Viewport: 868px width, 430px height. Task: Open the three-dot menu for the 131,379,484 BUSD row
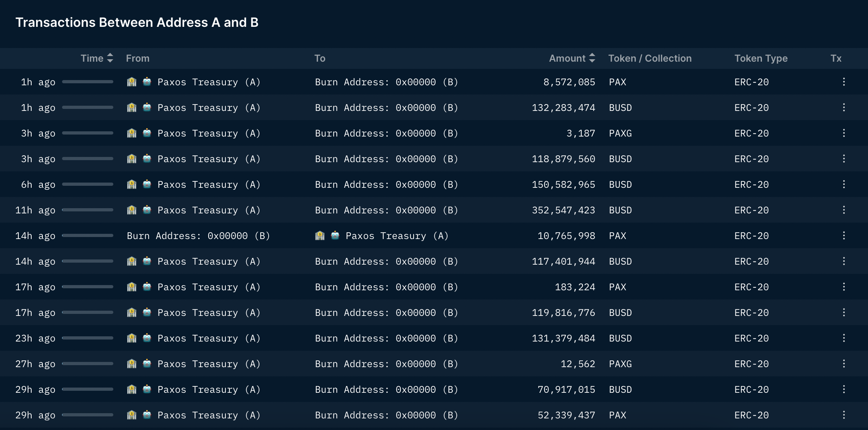tap(844, 338)
